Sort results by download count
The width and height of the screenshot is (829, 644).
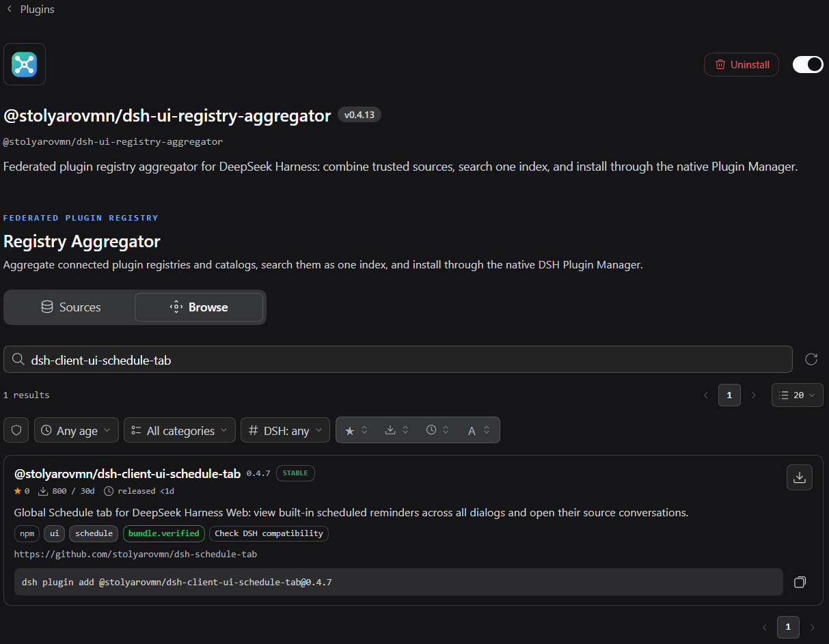click(397, 430)
